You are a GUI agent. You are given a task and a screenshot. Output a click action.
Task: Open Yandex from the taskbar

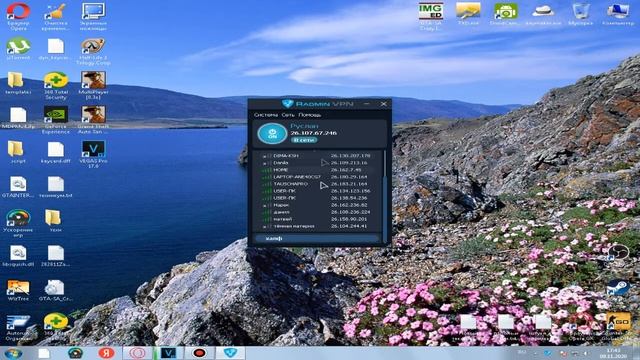(106, 353)
